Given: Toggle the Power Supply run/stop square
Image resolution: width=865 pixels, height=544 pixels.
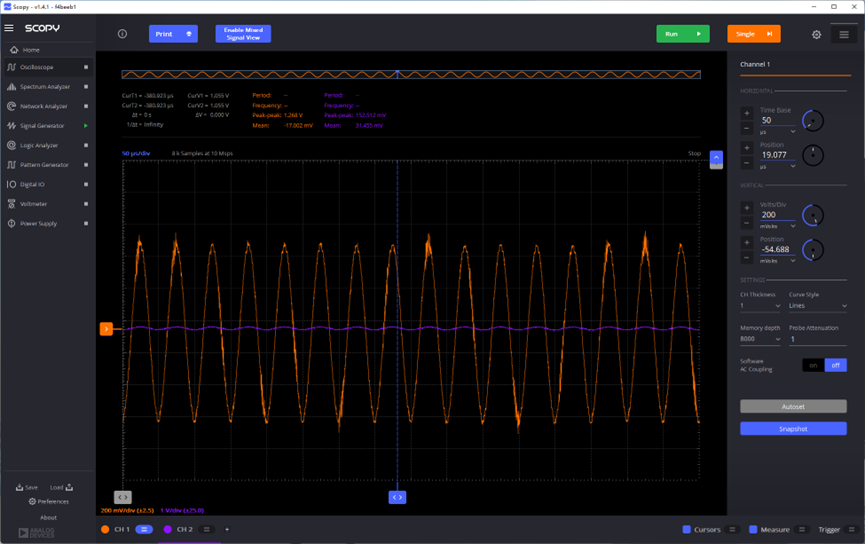Looking at the screenshot, I should 86,223.
